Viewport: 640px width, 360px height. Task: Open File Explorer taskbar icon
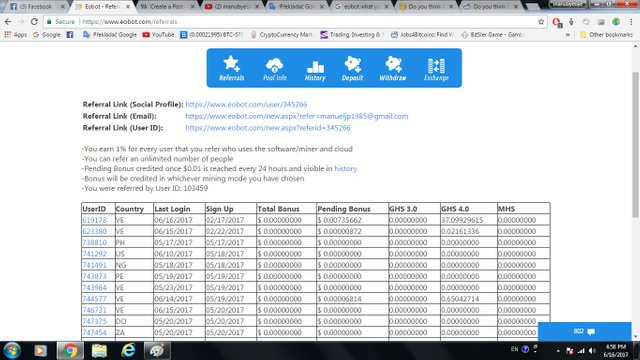coord(99,351)
